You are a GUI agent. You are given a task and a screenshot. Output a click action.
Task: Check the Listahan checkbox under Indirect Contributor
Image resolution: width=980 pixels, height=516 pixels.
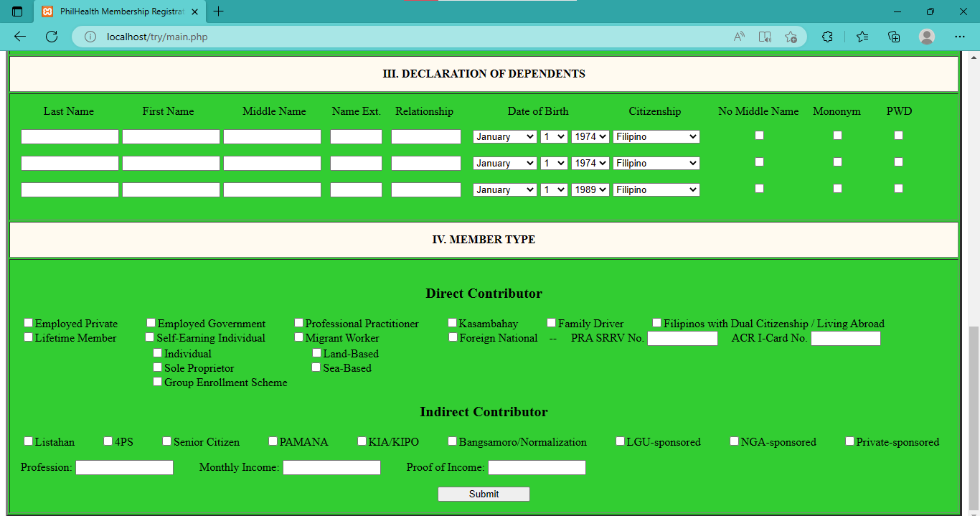click(x=28, y=441)
